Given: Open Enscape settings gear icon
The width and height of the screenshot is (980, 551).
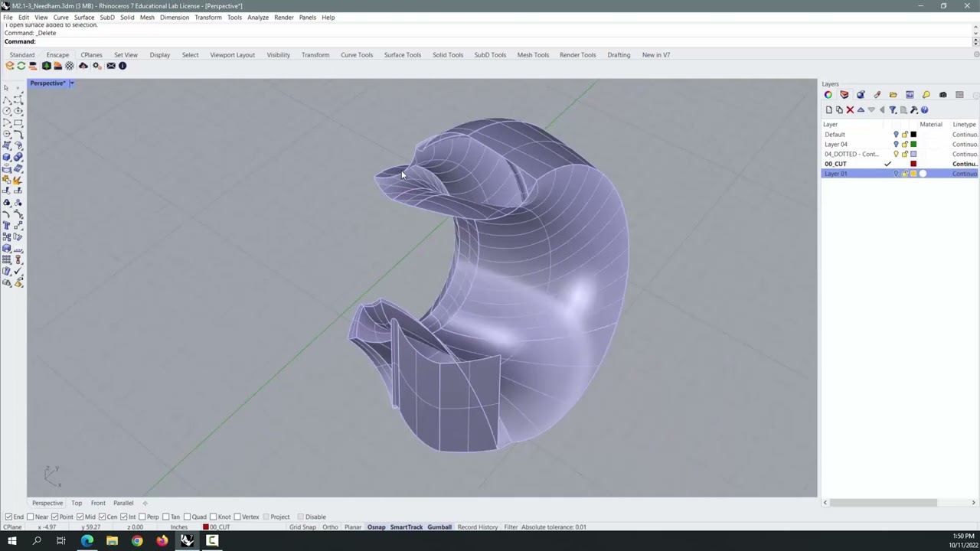Looking at the screenshot, I should 96,66.
